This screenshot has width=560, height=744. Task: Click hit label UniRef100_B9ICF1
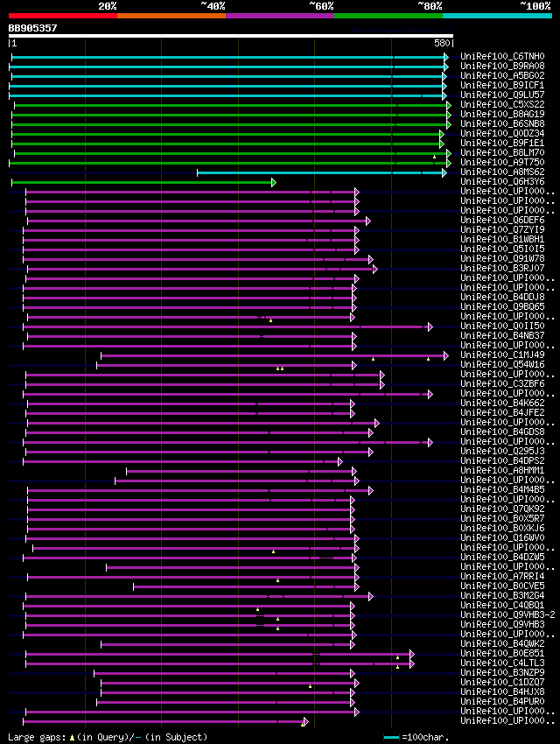pos(502,86)
